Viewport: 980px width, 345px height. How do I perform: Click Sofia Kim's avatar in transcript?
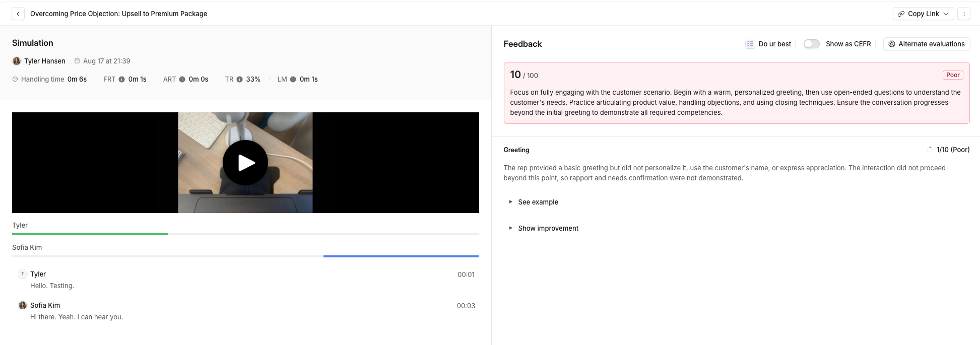coord(23,305)
